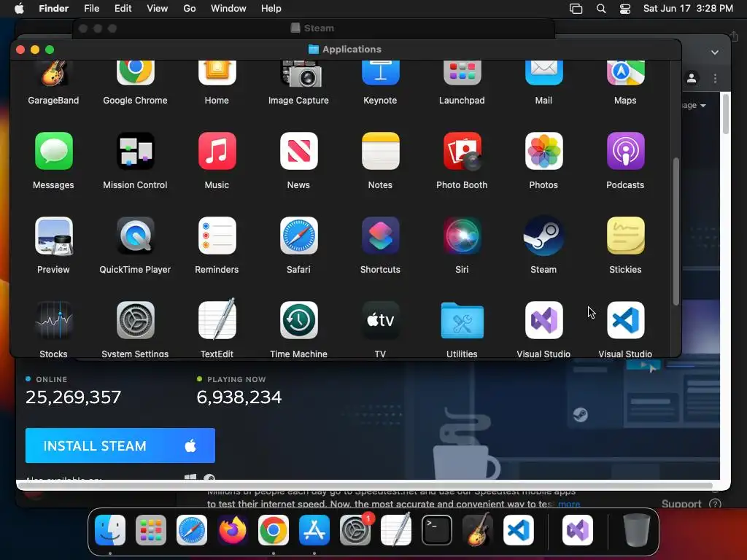The height and width of the screenshot is (560, 747).
Task: Open the Apple menu
Action: 20,8
